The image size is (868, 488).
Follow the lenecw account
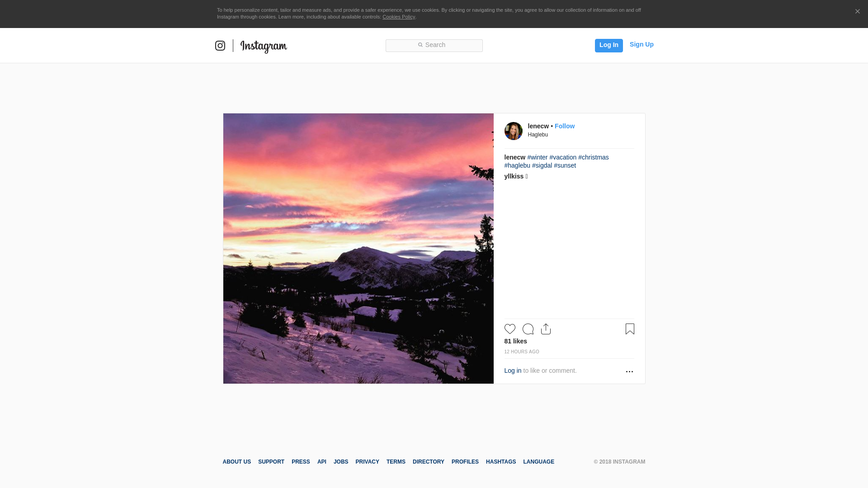pyautogui.click(x=565, y=126)
